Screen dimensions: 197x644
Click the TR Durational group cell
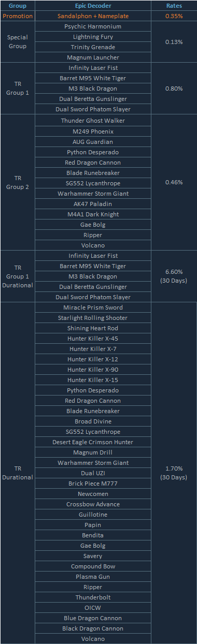click(18, 473)
